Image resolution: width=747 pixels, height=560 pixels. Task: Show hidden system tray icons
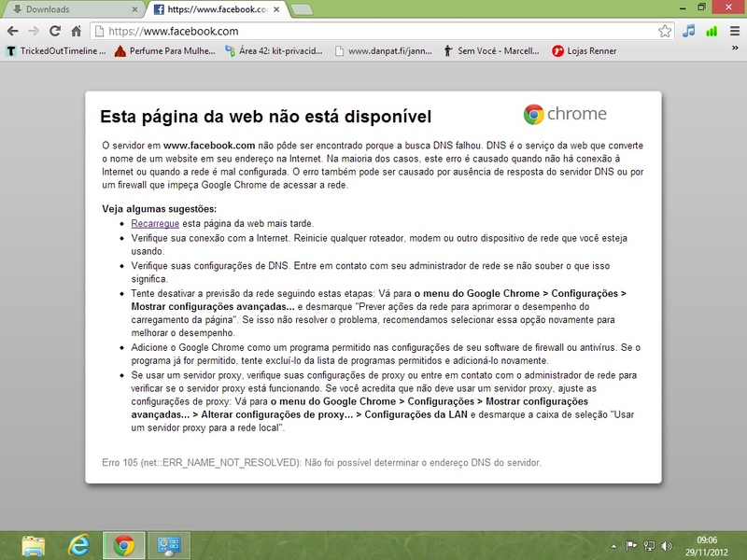coord(613,546)
